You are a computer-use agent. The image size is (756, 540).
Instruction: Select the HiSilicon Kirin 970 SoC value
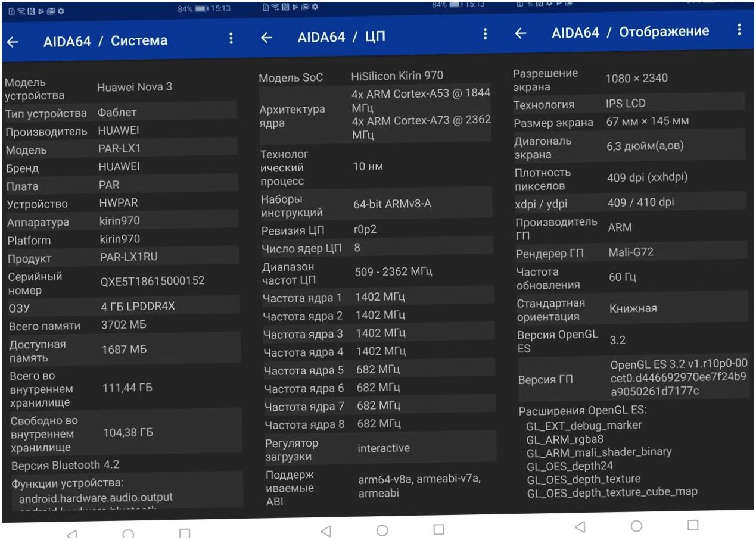click(397, 76)
